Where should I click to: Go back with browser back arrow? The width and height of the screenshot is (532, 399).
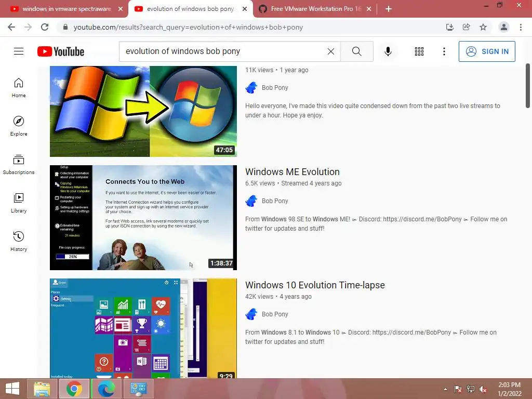(11, 27)
